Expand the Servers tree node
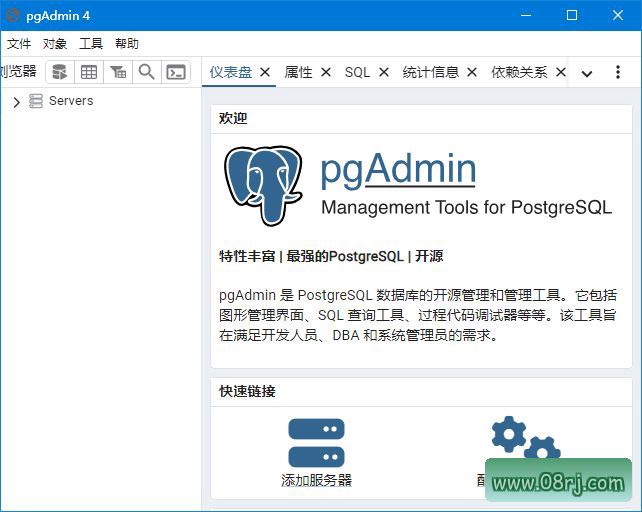The image size is (642, 512). click(16, 102)
